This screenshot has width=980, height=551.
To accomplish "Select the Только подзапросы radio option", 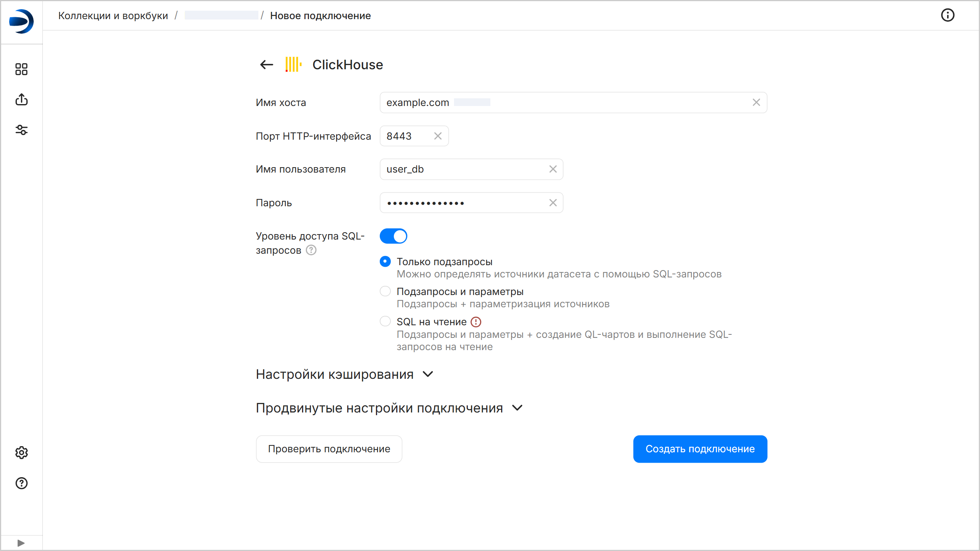I will click(385, 262).
